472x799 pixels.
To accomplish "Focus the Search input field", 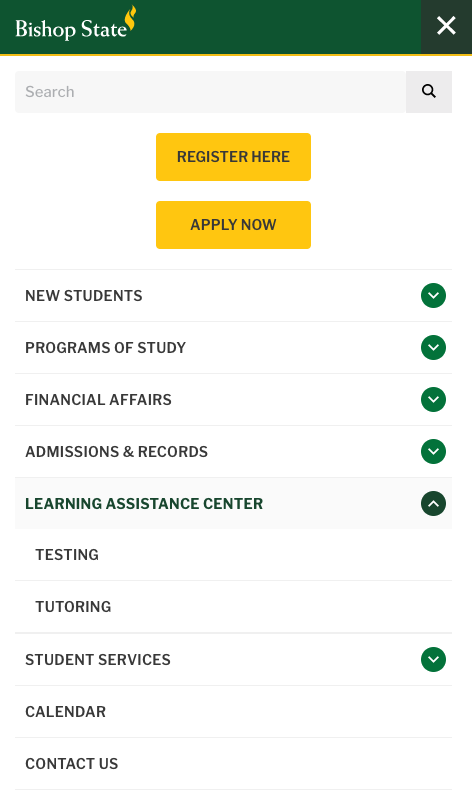I will click(211, 92).
